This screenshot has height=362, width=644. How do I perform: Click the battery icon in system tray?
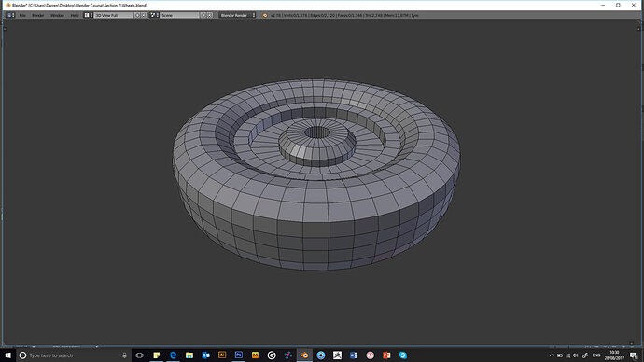(560, 355)
